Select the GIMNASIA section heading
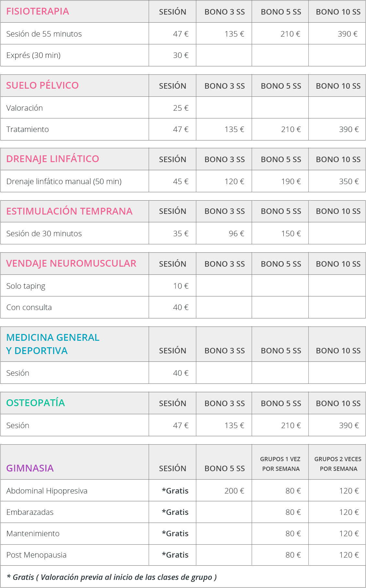 pos(30,468)
